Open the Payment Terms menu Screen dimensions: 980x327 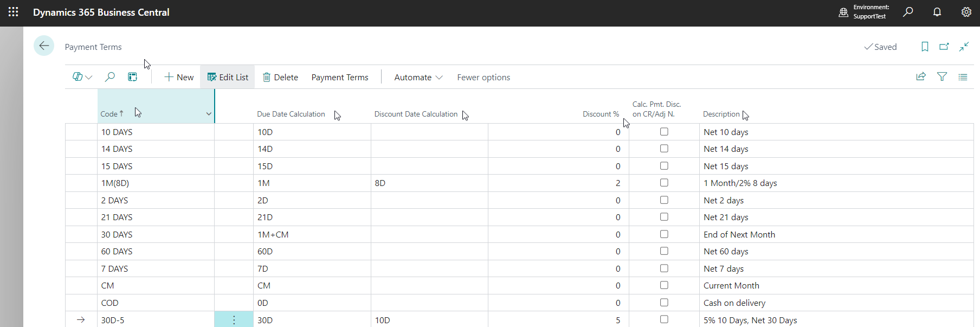click(x=340, y=78)
